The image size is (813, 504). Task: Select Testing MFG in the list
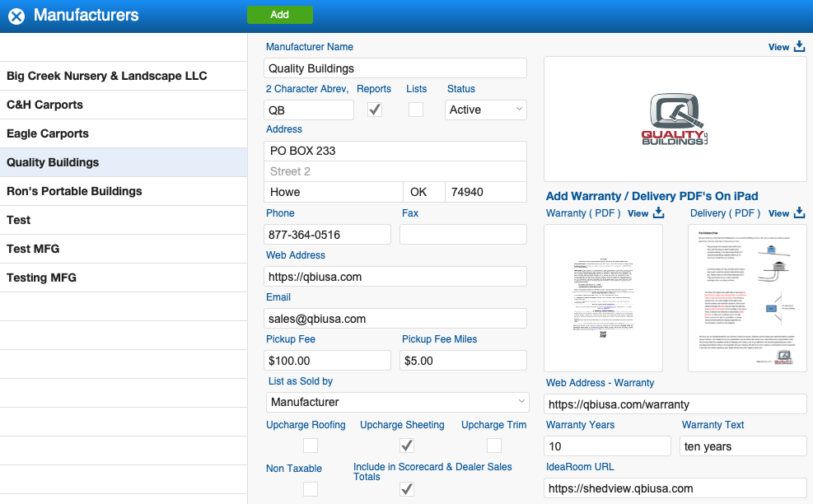coord(124,278)
